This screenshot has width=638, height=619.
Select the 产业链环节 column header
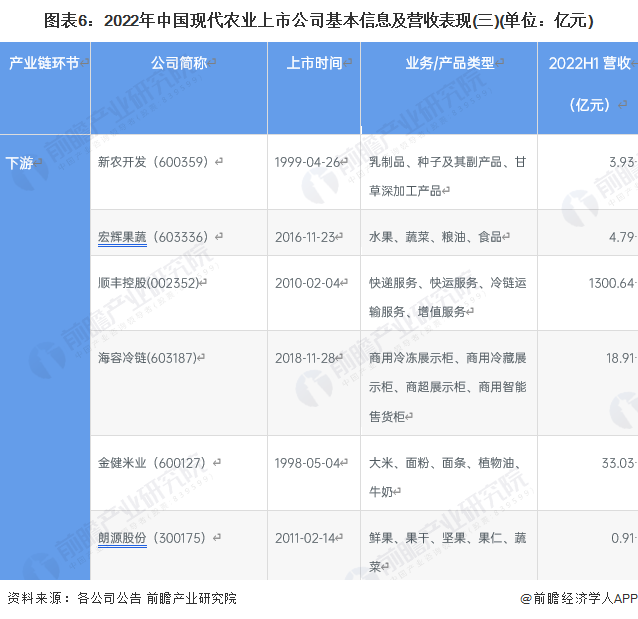44,63
